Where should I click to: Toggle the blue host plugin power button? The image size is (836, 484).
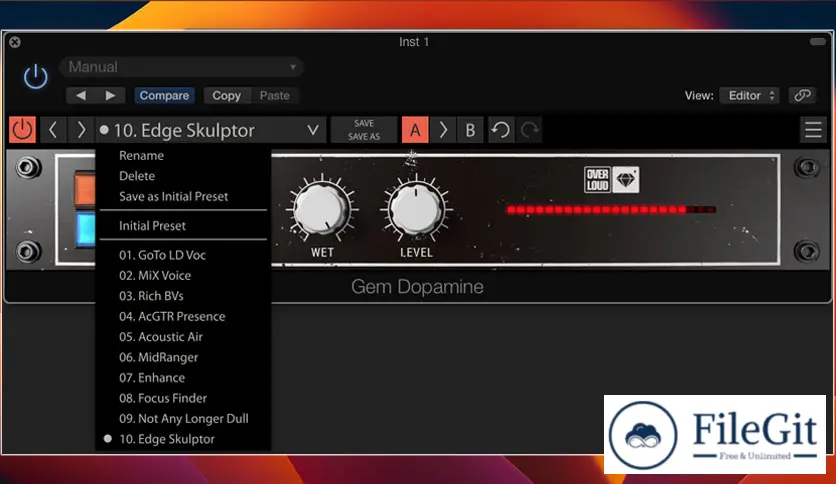(35, 76)
